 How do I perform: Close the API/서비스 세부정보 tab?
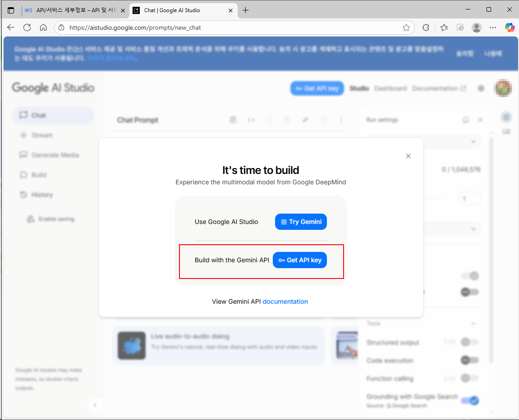123,10
